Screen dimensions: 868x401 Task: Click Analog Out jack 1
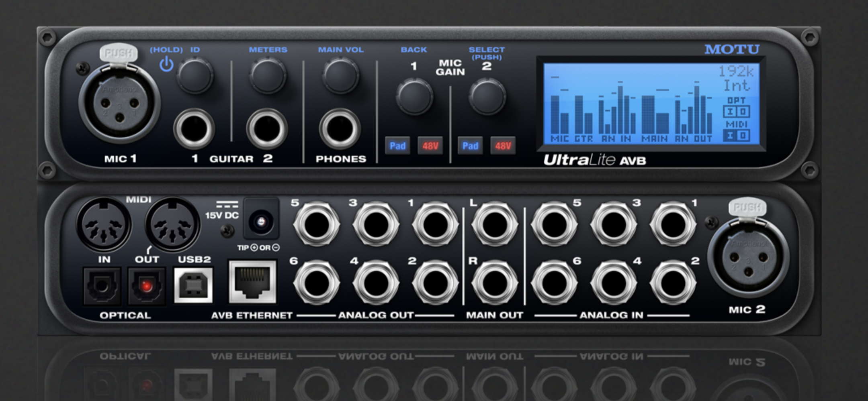pos(435,224)
